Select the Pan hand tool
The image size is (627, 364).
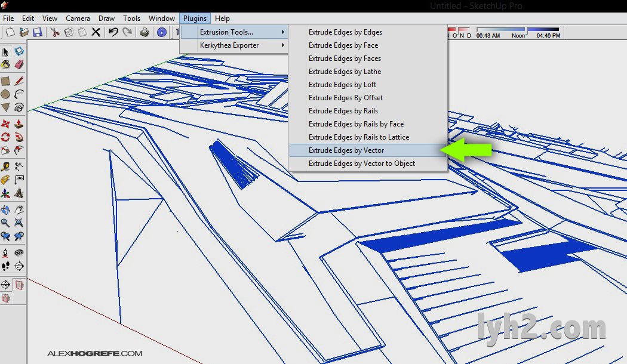[19, 210]
